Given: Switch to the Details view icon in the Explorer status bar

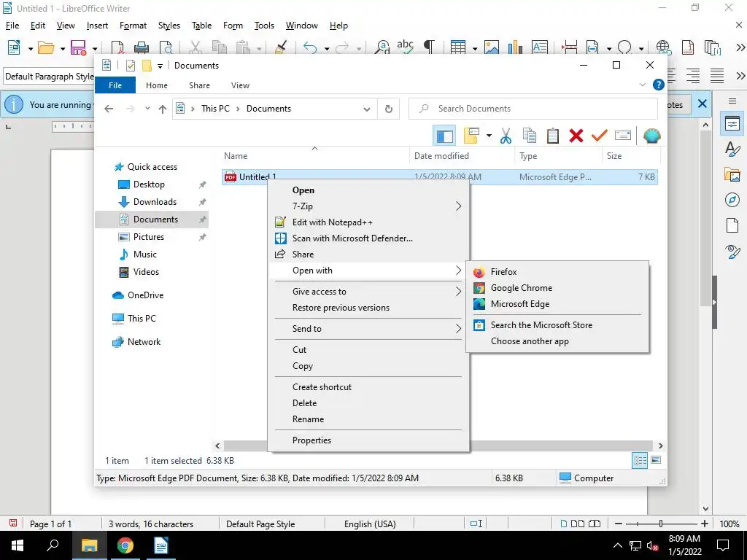Looking at the screenshot, I should pos(640,461).
